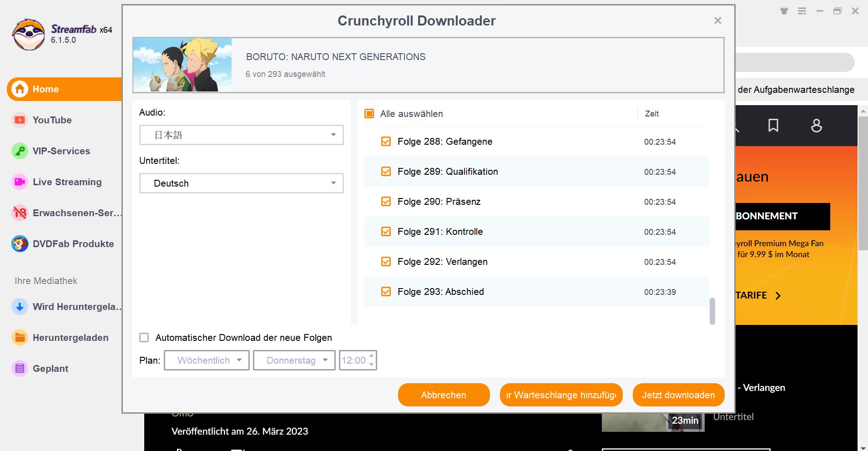Toggle the Alle auswählen checkbox
This screenshot has width=868, height=451.
click(x=369, y=114)
